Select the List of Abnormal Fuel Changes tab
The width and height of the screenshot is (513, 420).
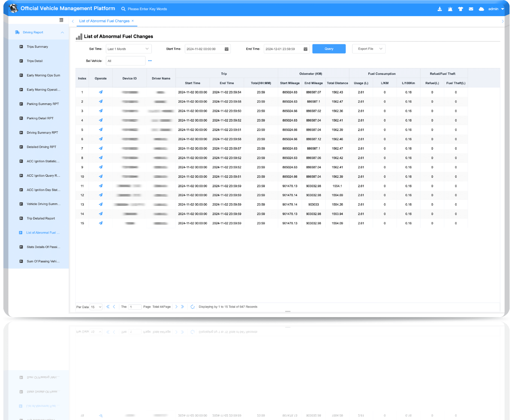(x=104, y=21)
